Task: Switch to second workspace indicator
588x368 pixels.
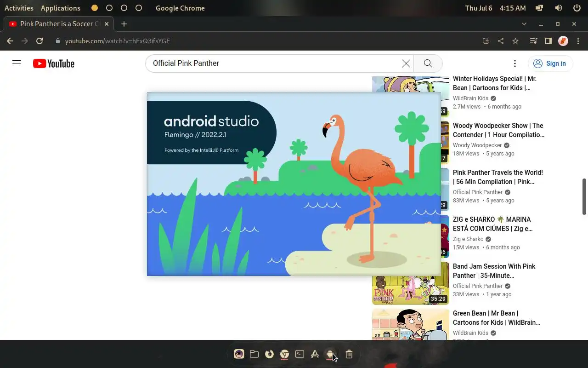Action: coord(109,8)
